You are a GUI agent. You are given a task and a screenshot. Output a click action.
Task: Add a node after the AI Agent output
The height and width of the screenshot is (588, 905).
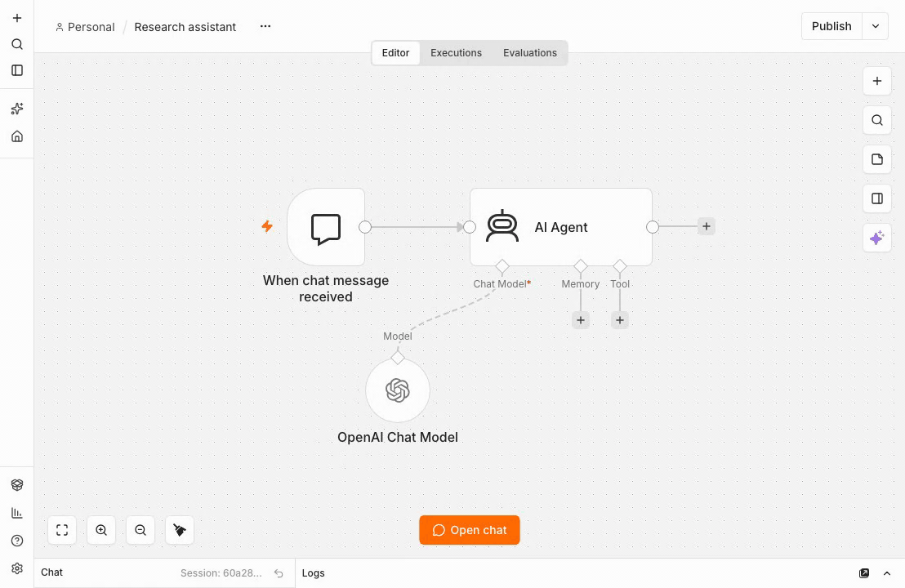707,227
